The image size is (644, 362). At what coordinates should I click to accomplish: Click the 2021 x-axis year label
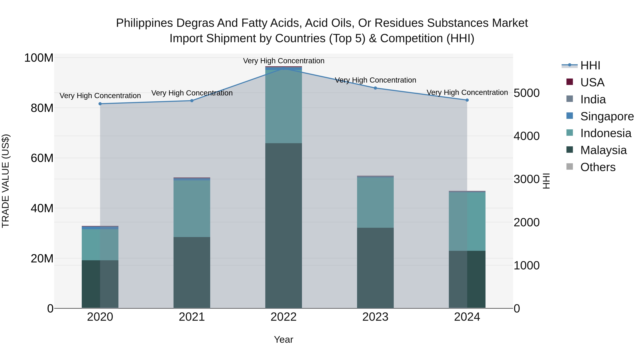pos(192,317)
